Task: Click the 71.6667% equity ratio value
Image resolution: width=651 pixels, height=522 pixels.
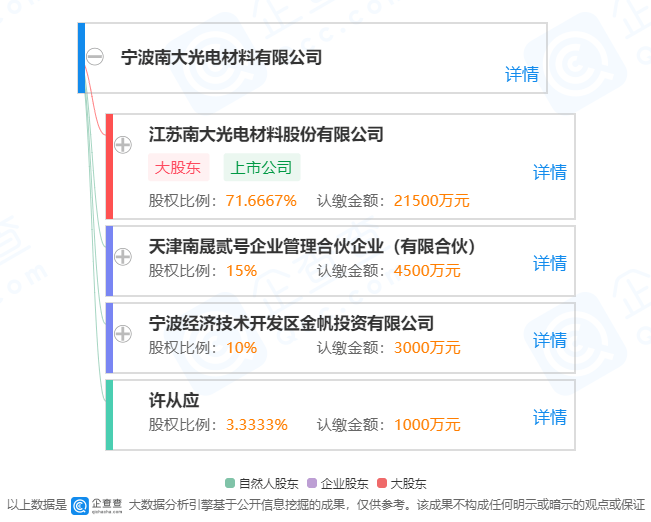Action: tap(261, 201)
